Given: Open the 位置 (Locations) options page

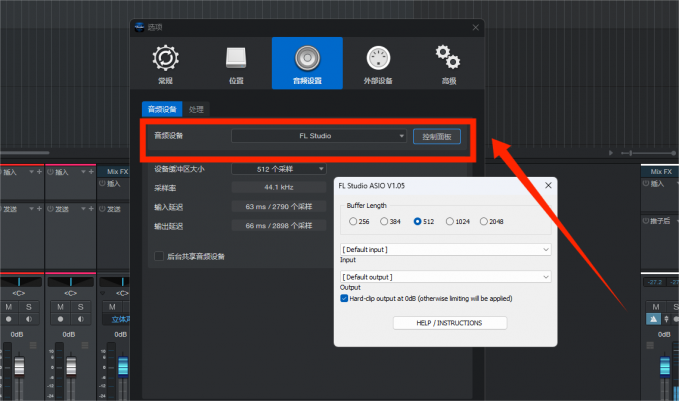Looking at the screenshot, I should 236,64.
